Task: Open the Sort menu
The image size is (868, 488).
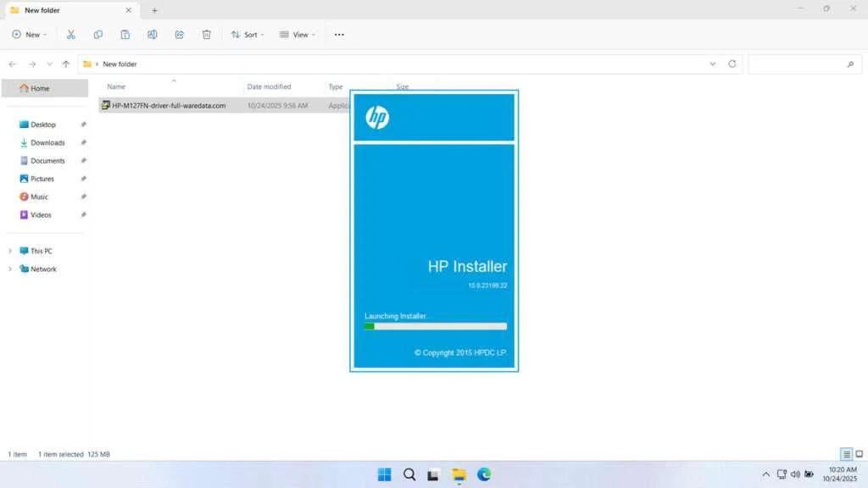Action: (x=247, y=34)
